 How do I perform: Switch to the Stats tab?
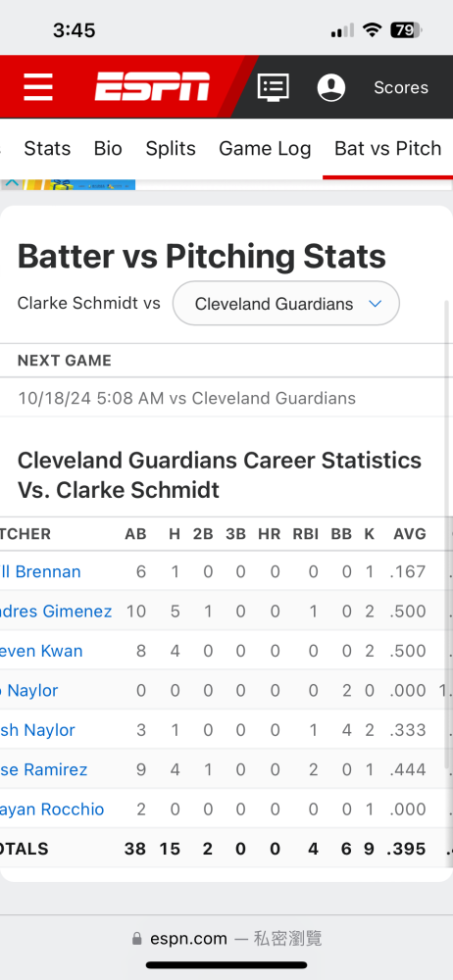pyautogui.click(x=47, y=148)
